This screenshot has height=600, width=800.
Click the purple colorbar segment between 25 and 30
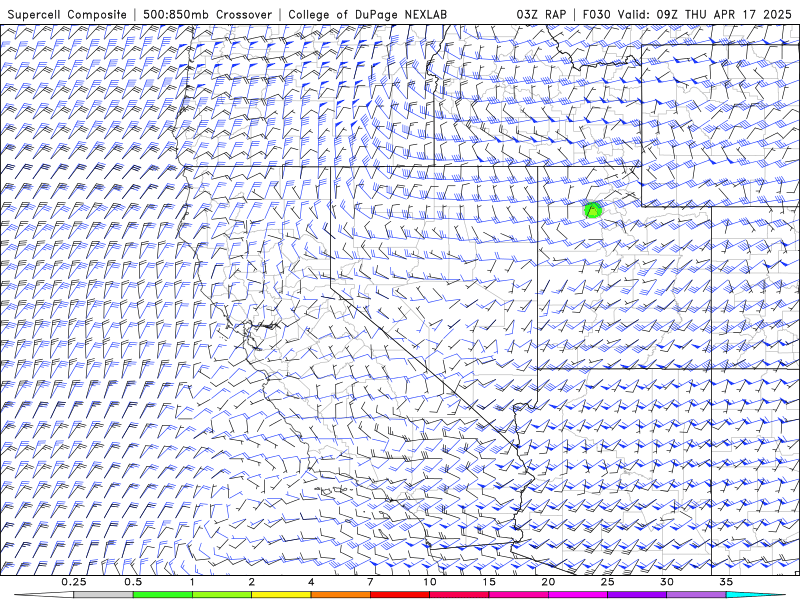click(x=637, y=595)
